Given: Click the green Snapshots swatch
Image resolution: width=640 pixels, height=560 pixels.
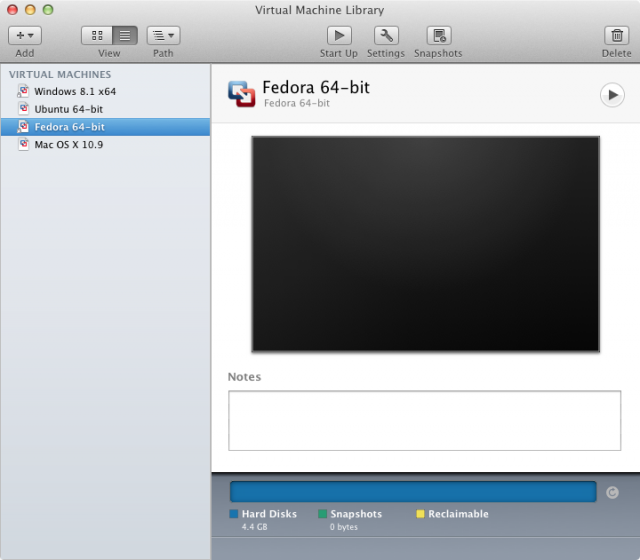Looking at the screenshot, I should click(x=322, y=514).
